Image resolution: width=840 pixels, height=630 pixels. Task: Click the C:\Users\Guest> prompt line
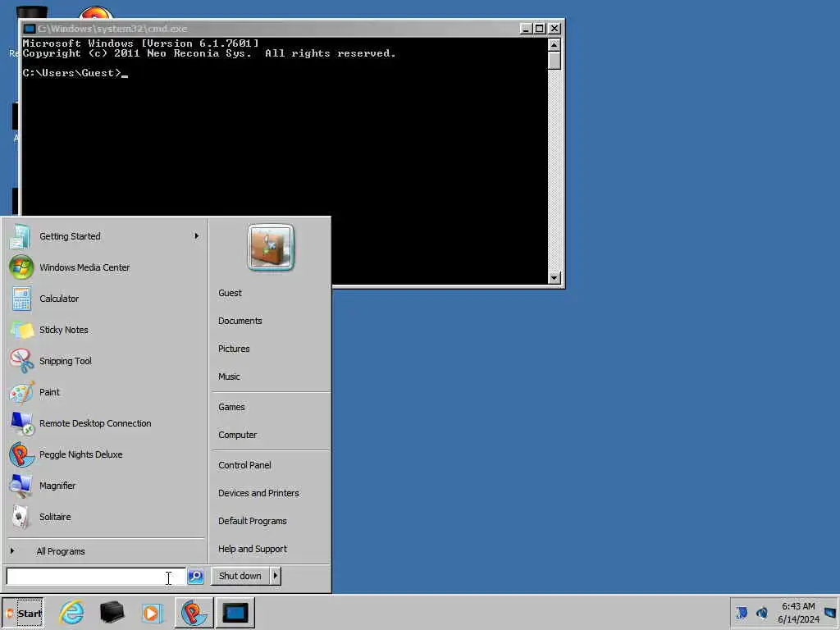tap(75, 73)
